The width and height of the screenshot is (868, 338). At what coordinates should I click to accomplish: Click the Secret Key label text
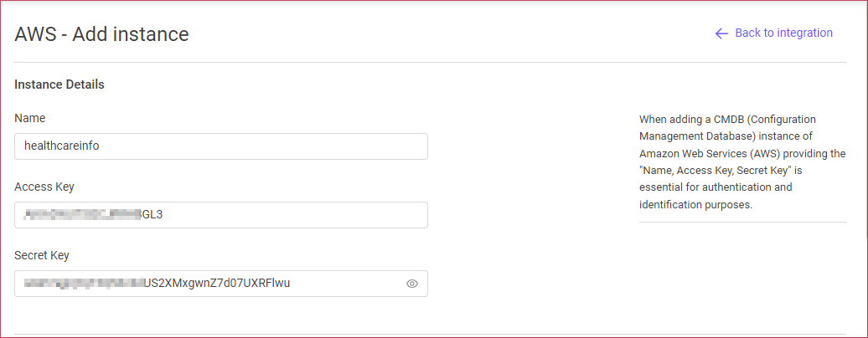pos(42,255)
